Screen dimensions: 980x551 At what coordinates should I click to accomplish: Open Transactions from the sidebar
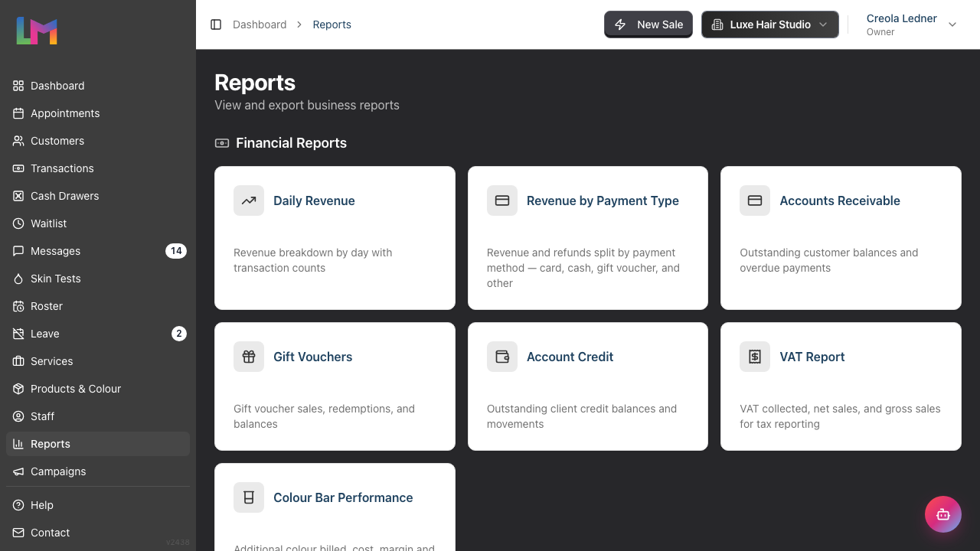coord(98,168)
